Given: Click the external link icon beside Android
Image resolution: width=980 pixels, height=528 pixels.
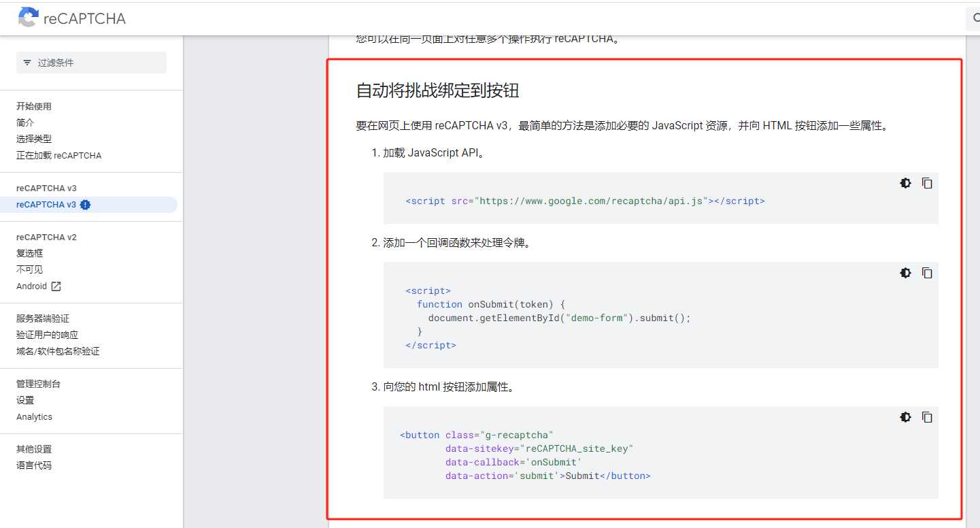Looking at the screenshot, I should [56, 286].
